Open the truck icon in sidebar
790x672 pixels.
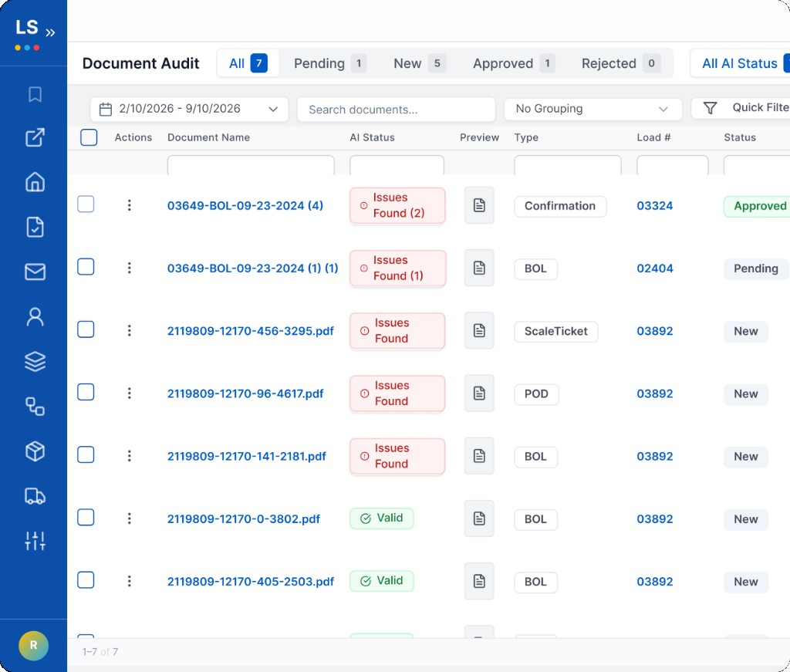tap(35, 496)
